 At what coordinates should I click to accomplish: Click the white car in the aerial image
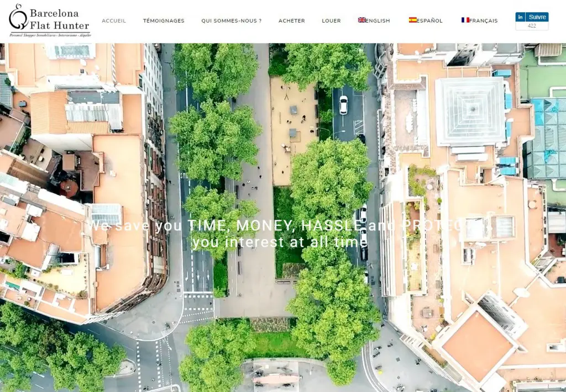[x=343, y=105]
